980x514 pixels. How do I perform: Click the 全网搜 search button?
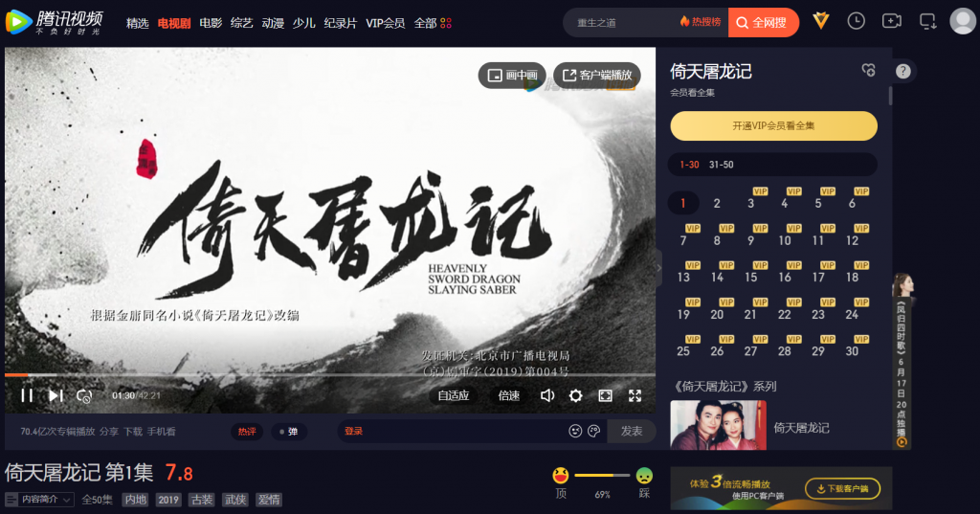point(763,23)
